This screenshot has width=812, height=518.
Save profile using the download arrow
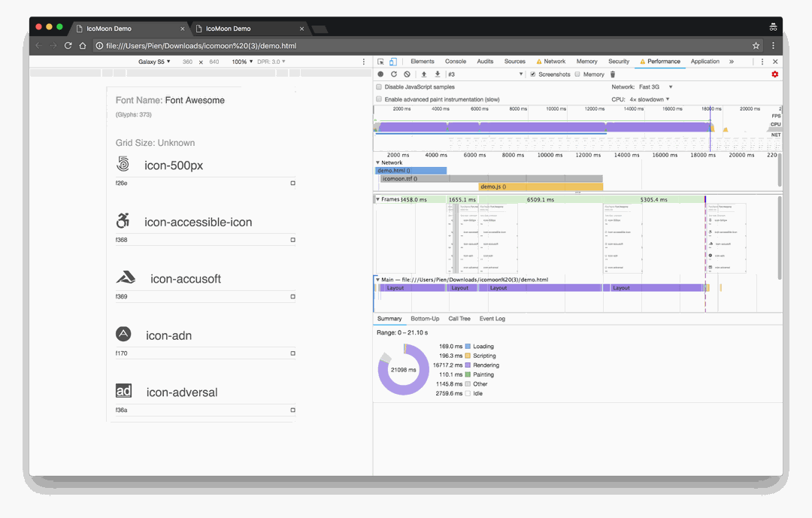point(438,74)
